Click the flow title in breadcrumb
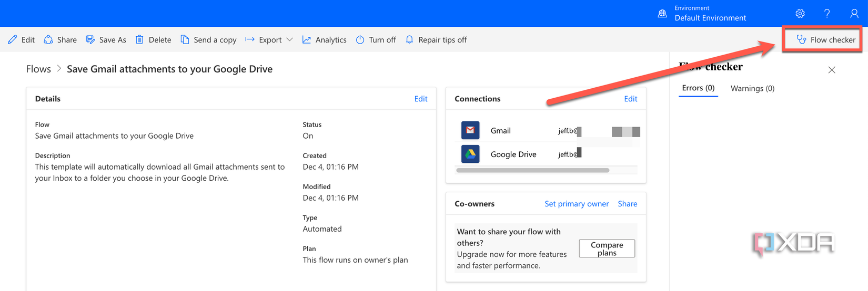868x291 pixels. [x=169, y=69]
